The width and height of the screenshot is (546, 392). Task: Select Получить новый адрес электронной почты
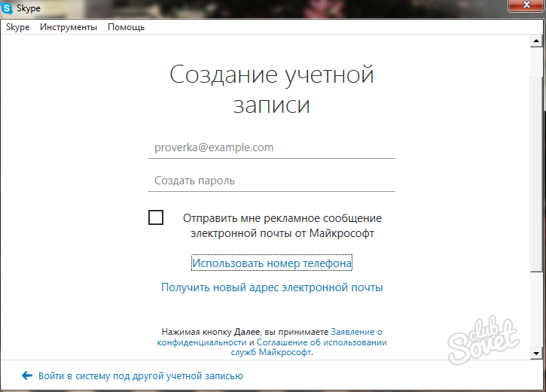(272, 287)
